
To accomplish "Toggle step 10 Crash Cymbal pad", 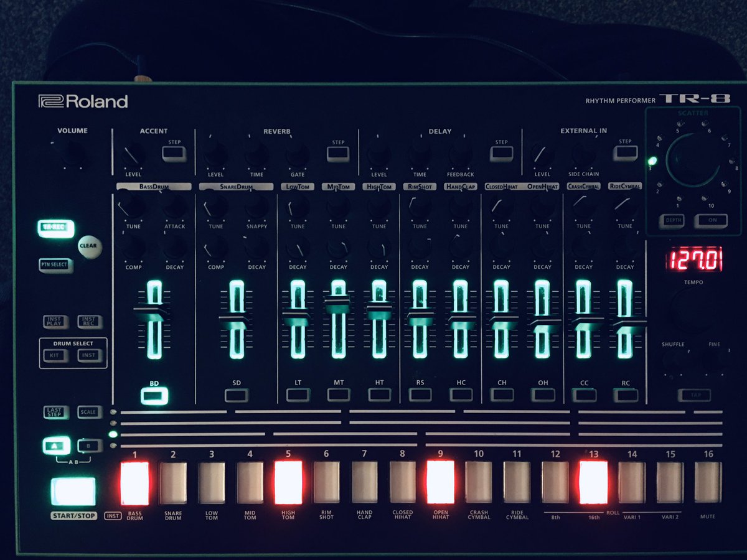I will [x=479, y=483].
